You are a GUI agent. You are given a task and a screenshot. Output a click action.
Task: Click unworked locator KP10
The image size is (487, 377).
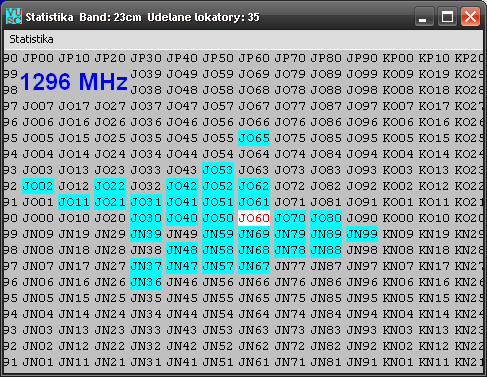(434, 58)
